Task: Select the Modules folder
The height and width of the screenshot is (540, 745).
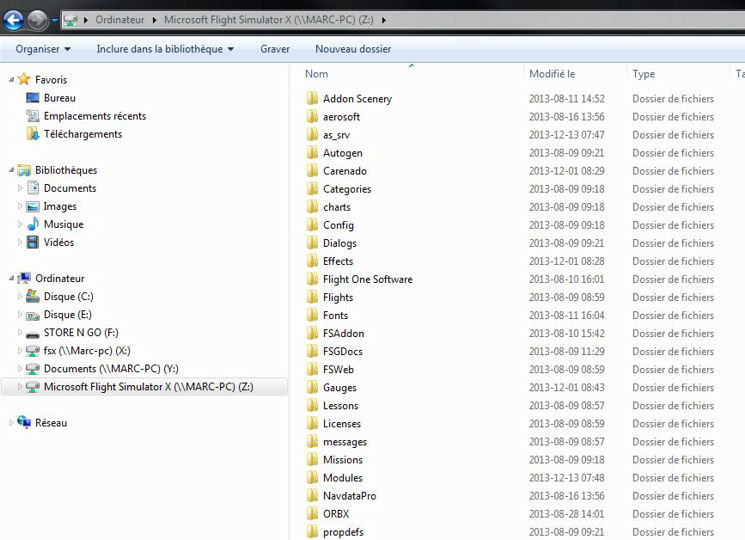Action: pyautogui.click(x=343, y=478)
